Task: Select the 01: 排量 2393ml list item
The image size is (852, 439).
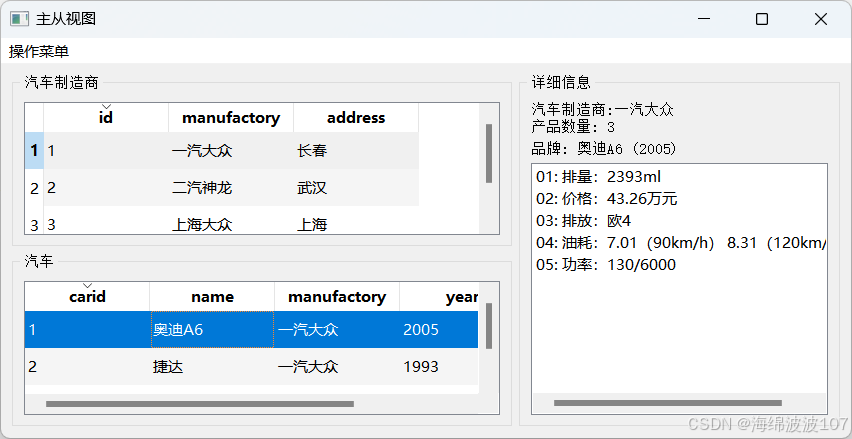Action: [679, 177]
